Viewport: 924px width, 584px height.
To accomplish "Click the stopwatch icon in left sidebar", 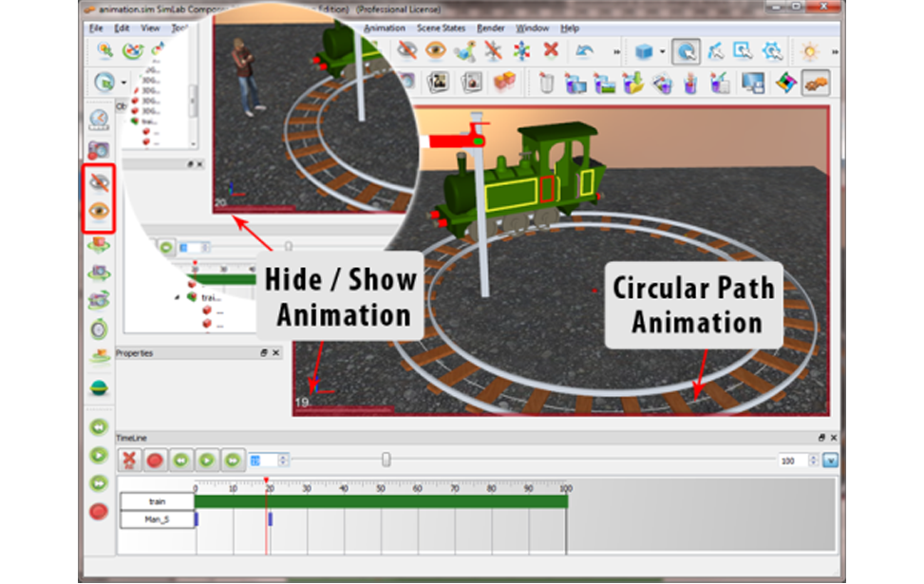I will (x=99, y=329).
